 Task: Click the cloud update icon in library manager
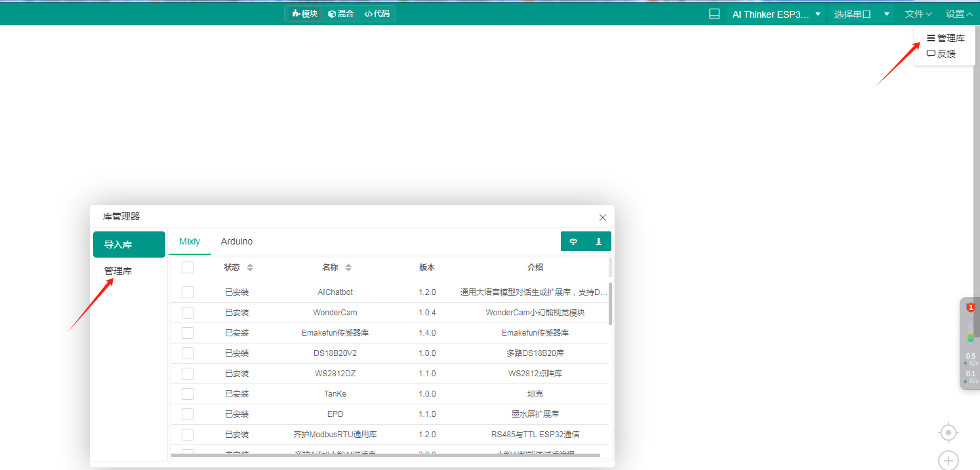point(573,241)
